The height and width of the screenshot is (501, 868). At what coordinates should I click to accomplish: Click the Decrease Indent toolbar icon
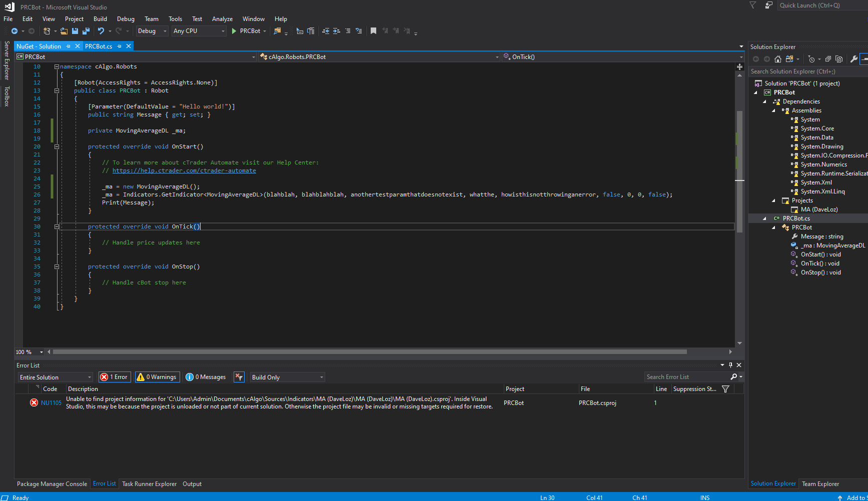tap(326, 31)
